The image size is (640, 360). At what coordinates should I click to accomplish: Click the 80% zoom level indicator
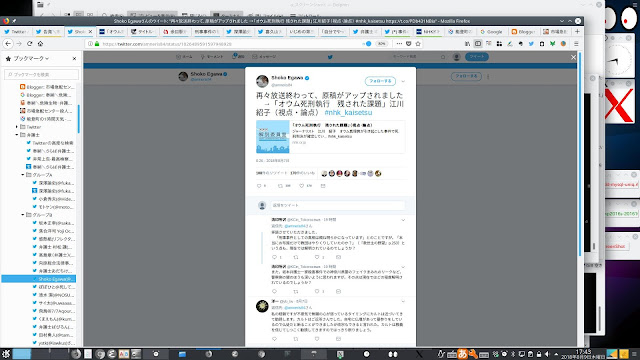[381, 44]
